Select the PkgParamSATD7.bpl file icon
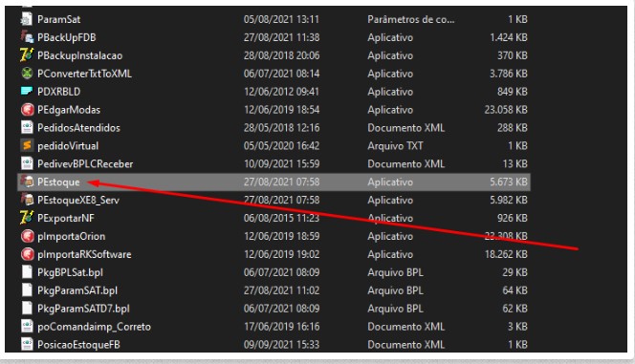The width and height of the screenshot is (635, 364). tap(27, 309)
